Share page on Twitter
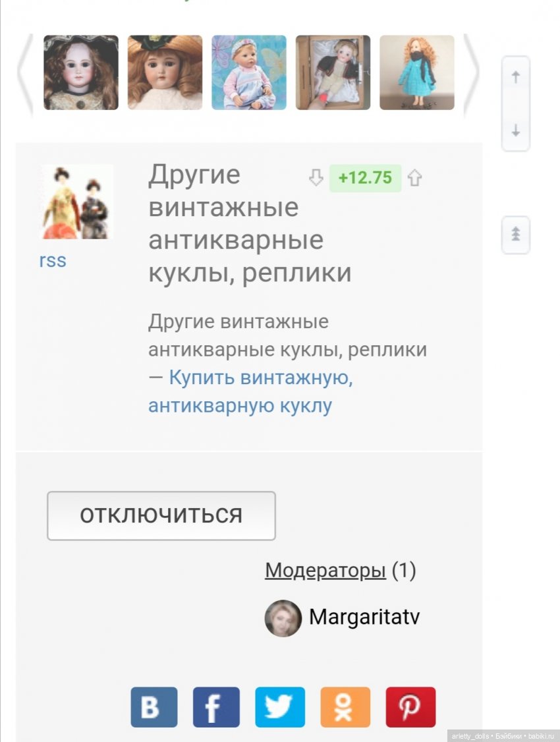560x742 pixels. click(280, 707)
